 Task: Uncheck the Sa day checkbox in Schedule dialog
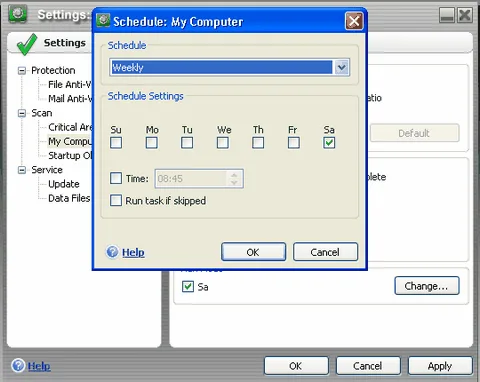(x=329, y=143)
